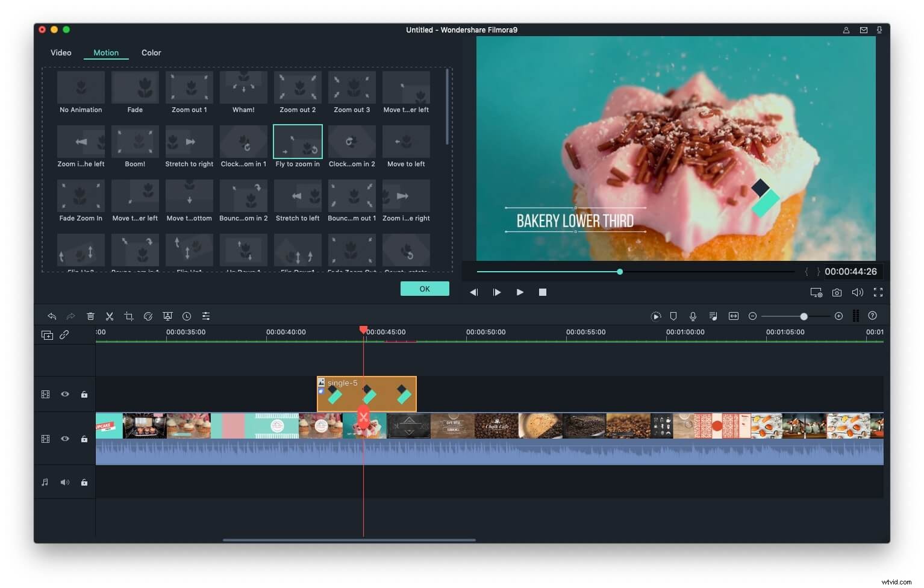924x588 pixels.
Task: Open the Color Tuning palette icon
Action: [x=148, y=316]
